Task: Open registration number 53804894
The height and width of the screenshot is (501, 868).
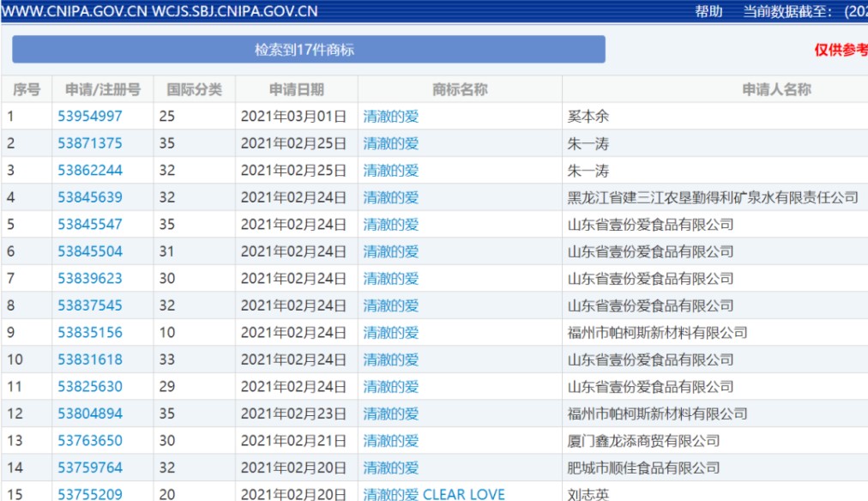Action: [90, 413]
